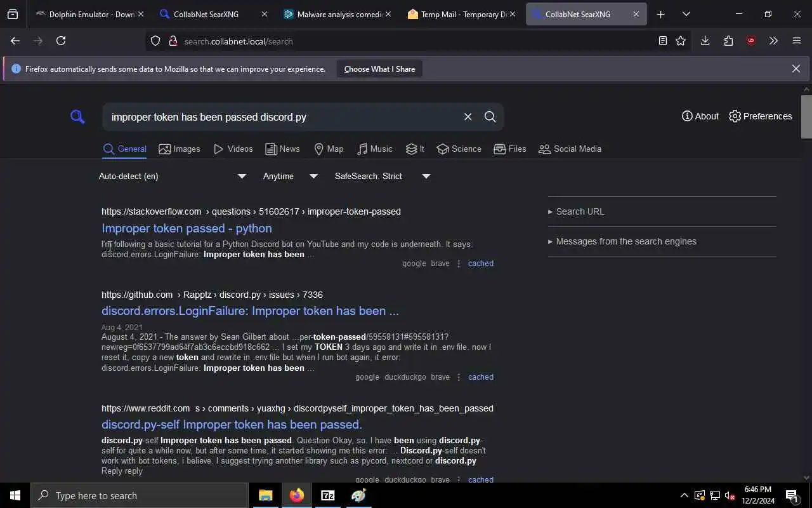Open the Windows Start menu
This screenshot has width=812, height=508.
[x=15, y=495]
